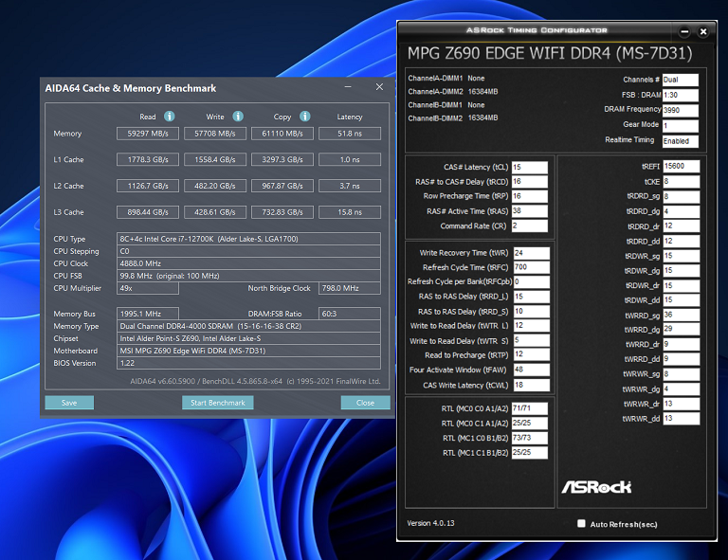
Task: Click the Memory Read result box
Action: 148,134
